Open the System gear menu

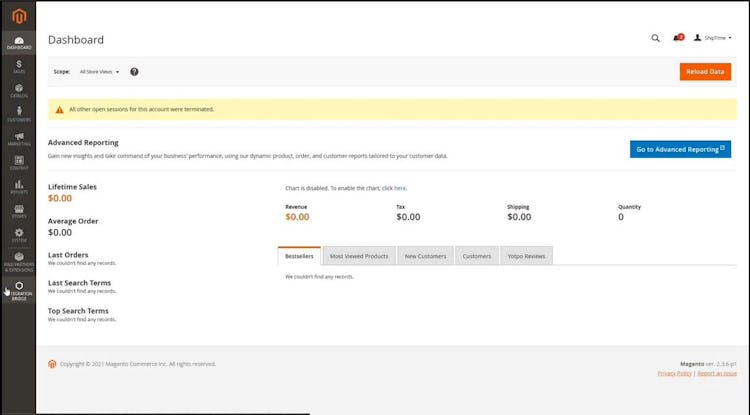[x=19, y=235]
